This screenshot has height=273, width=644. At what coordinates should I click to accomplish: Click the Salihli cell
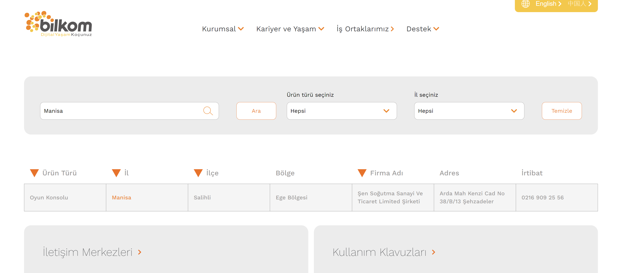pyautogui.click(x=229, y=197)
